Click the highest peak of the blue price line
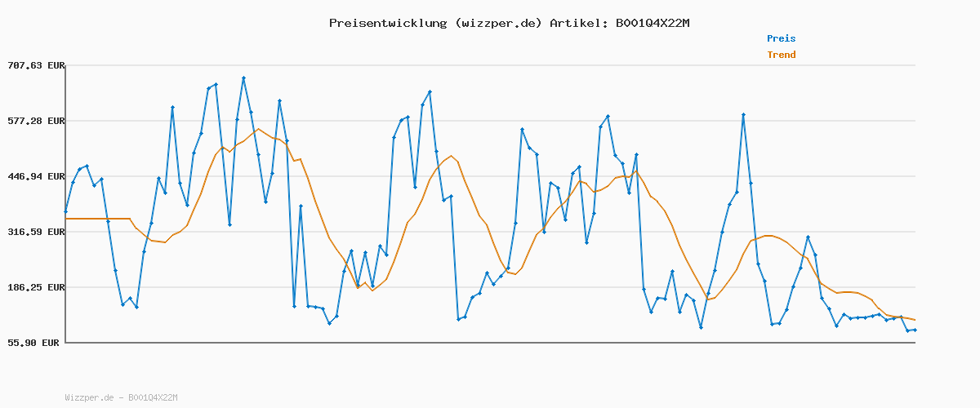The width and height of the screenshot is (980, 408). pos(243,78)
